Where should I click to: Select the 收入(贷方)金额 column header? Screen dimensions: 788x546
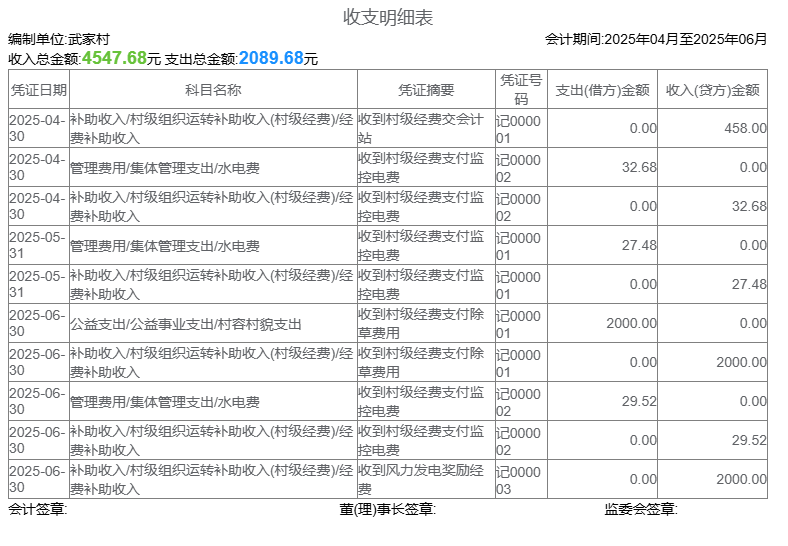pos(712,89)
